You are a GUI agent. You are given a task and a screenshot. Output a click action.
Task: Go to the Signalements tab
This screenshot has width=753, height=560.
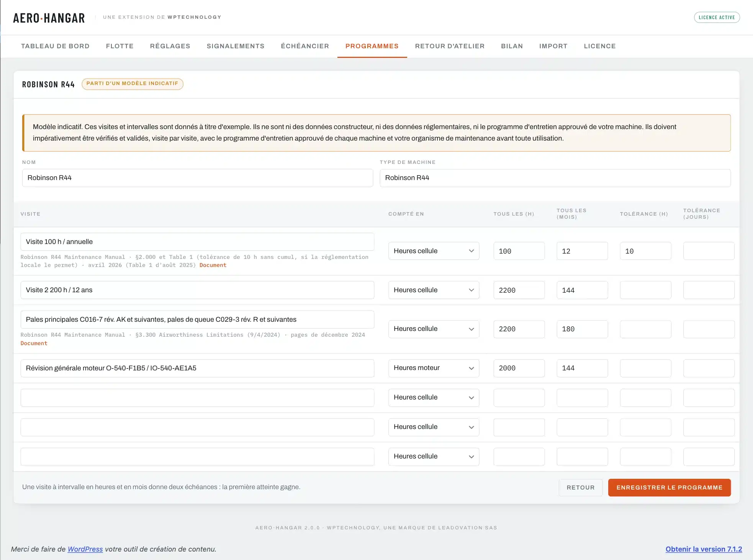tap(236, 46)
